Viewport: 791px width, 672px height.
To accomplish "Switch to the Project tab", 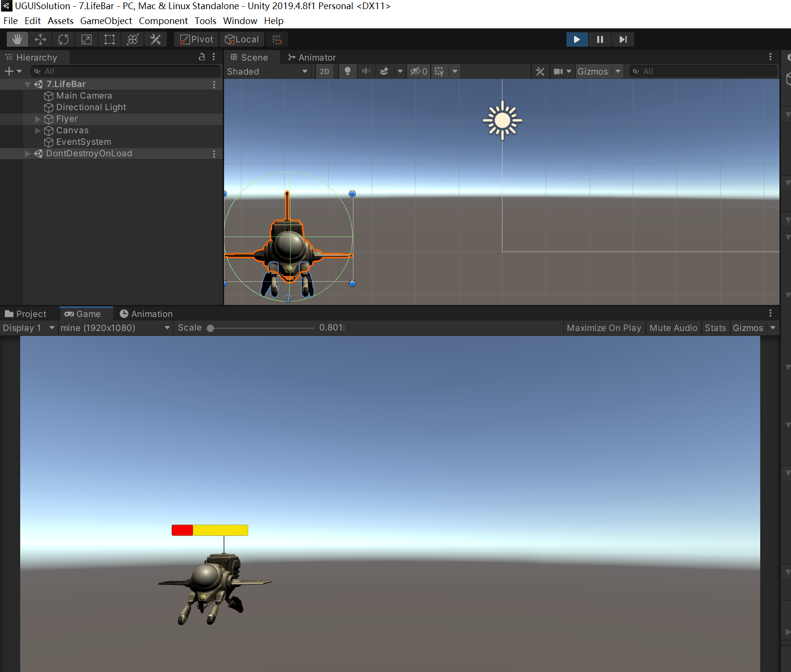I will [x=25, y=314].
